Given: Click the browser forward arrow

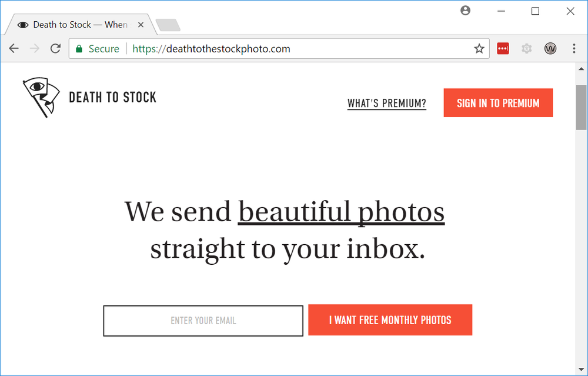Looking at the screenshot, I should click(35, 48).
